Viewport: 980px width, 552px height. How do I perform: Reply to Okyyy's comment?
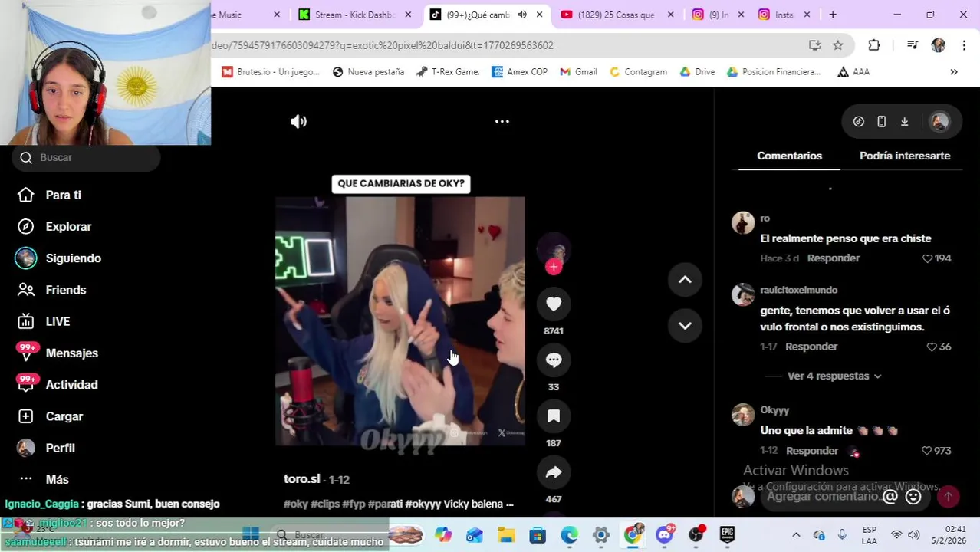click(811, 451)
